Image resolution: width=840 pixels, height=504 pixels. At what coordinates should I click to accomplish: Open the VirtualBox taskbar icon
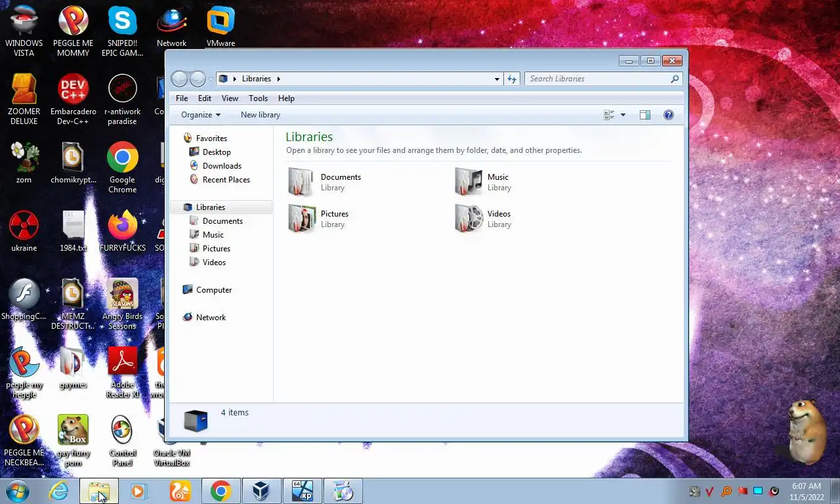[x=261, y=491]
